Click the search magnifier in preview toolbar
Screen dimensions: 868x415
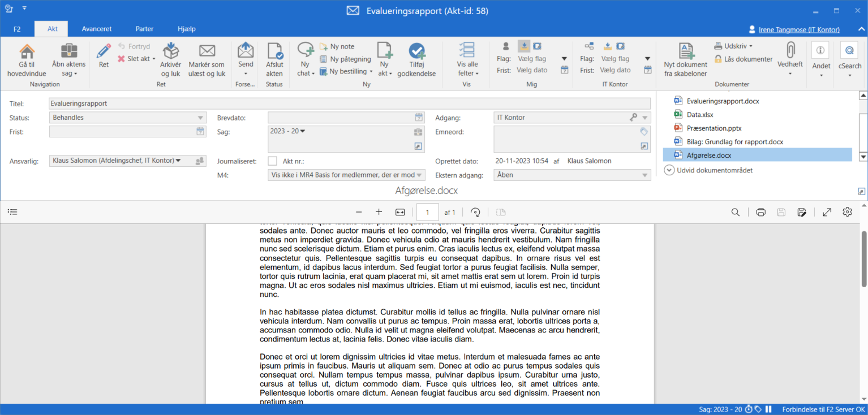coord(735,212)
